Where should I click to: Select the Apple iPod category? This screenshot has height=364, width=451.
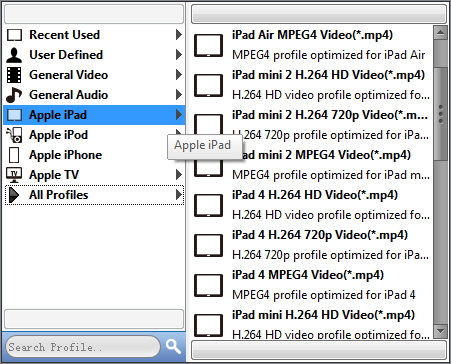coord(94,135)
